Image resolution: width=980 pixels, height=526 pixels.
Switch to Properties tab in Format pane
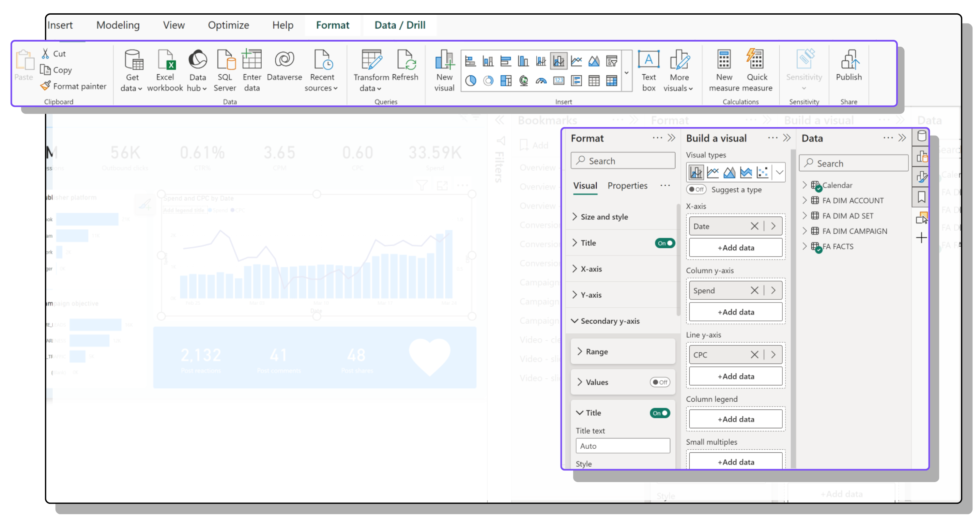click(x=627, y=186)
